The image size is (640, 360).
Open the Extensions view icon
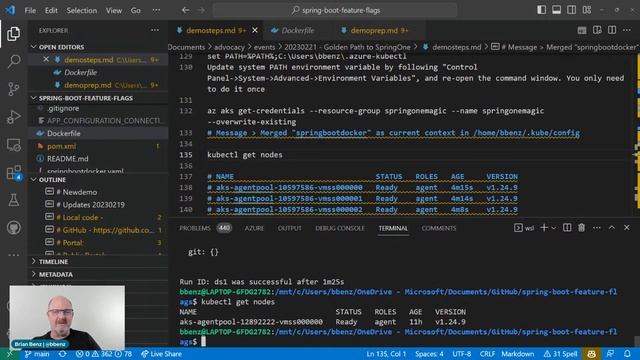click(13, 172)
